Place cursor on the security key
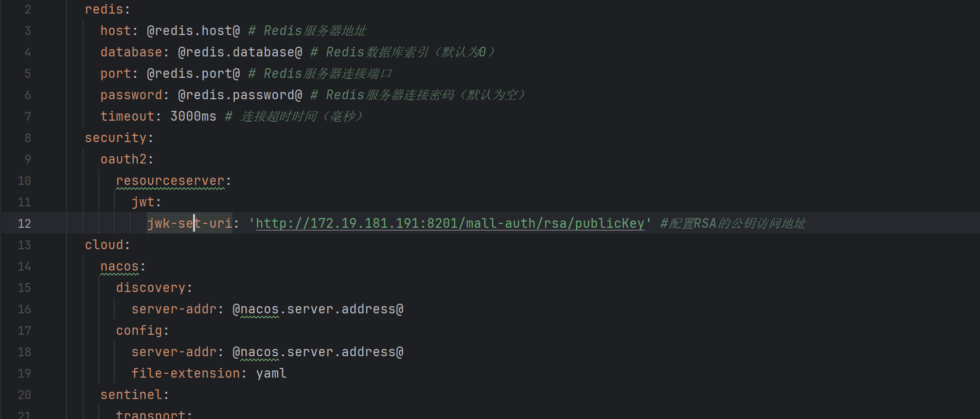 [116, 138]
